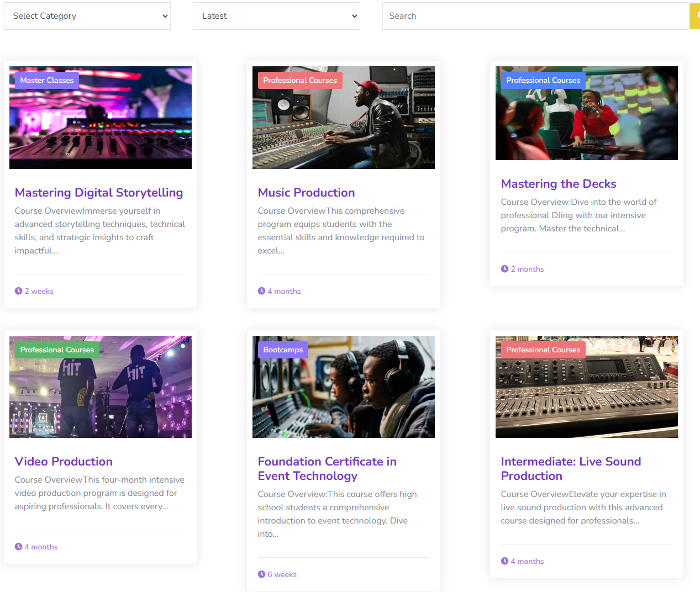Click clock icon beside 6 weeks duration

pyautogui.click(x=261, y=574)
